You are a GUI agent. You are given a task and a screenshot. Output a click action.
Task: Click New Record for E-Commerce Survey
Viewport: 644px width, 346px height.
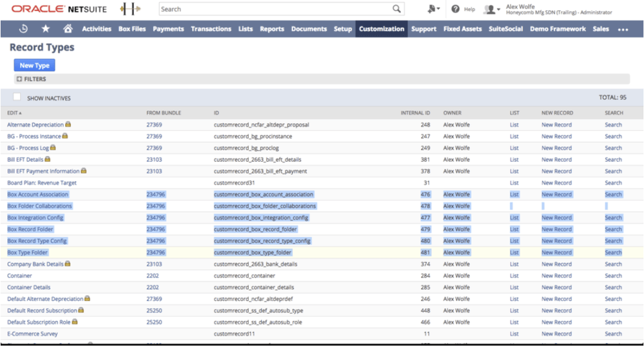pos(556,334)
